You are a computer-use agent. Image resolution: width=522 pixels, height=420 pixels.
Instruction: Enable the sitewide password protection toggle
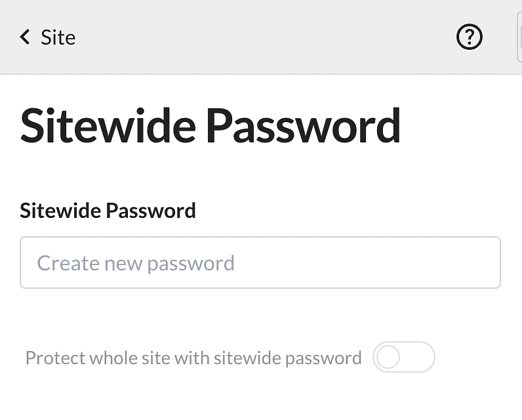pyautogui.click(x=403, y=358)
